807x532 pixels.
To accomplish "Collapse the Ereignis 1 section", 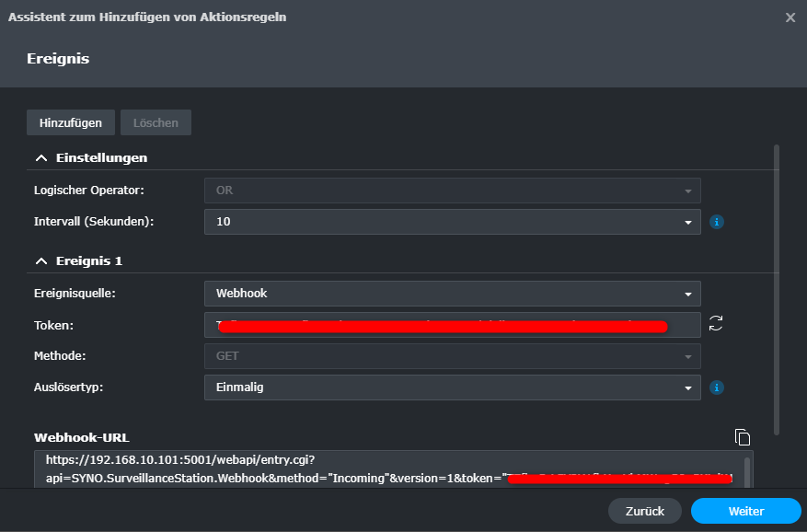I will (40, 260).
